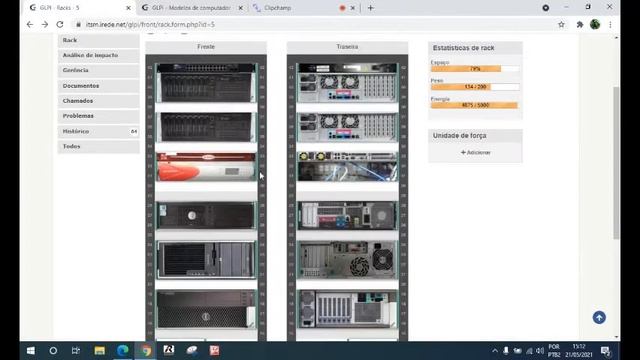Open File Explorer from taskbar
640x360 pixels.
pos(100,351)
